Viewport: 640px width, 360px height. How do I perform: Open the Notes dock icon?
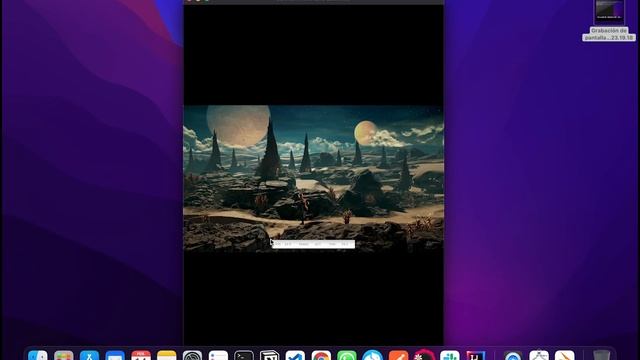coord(167,355)
